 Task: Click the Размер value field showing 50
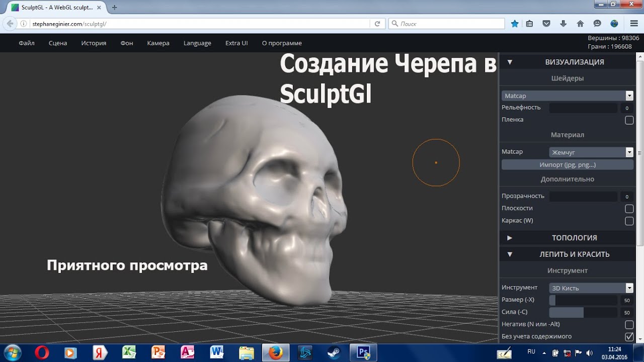click(x=627, y=300)
